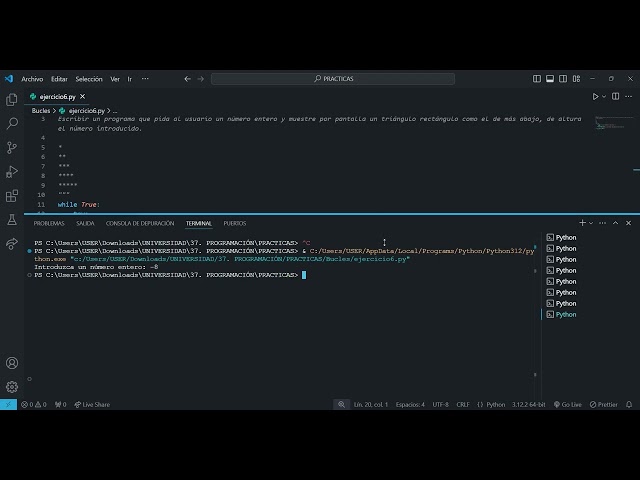Viewport: 640px width, 480px height.
Task: Open the Selección menu
Action: (89, 79)
